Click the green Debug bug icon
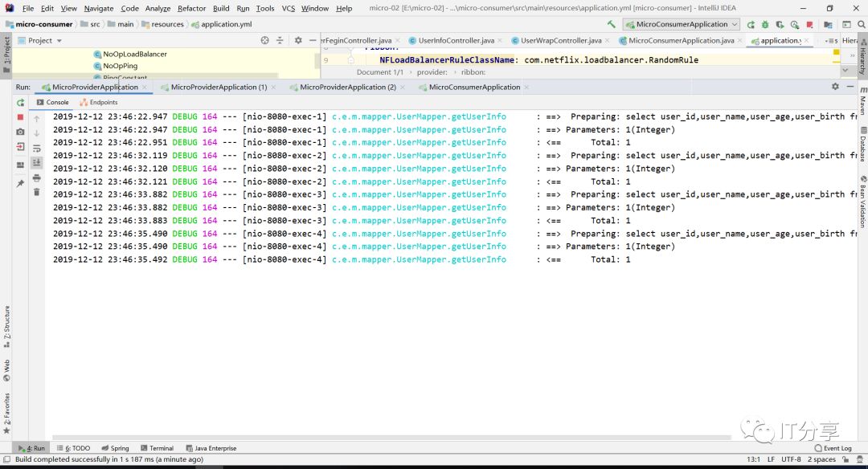This screenshot has width=868, height=469. (764, 25)
